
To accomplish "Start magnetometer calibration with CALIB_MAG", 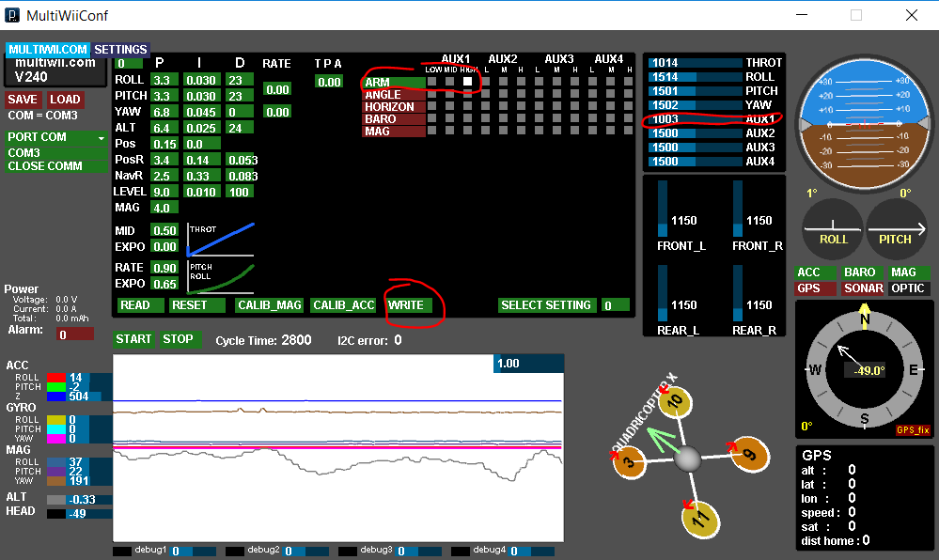I will pyautogui.click(x=270, y=304).
